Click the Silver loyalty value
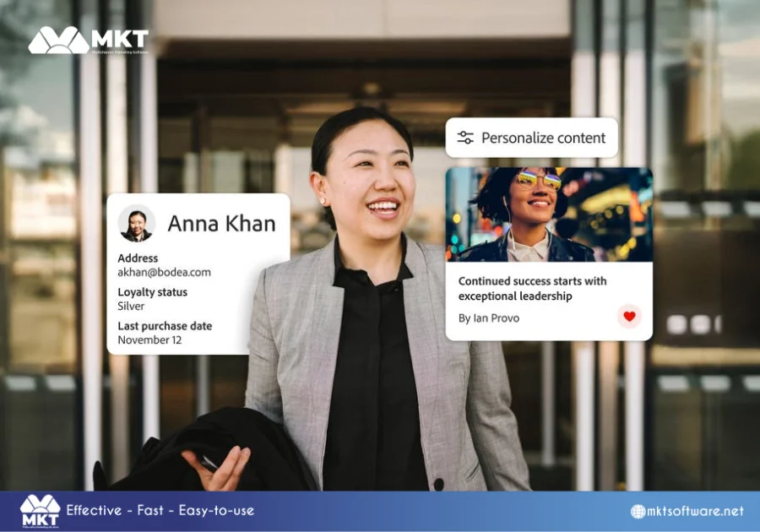This screenshot has width=760, height=532. click(131, 307)
